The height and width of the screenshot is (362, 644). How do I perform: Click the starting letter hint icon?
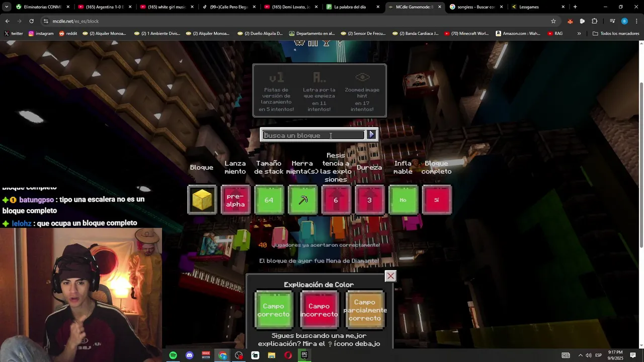[x=319, y=78]
